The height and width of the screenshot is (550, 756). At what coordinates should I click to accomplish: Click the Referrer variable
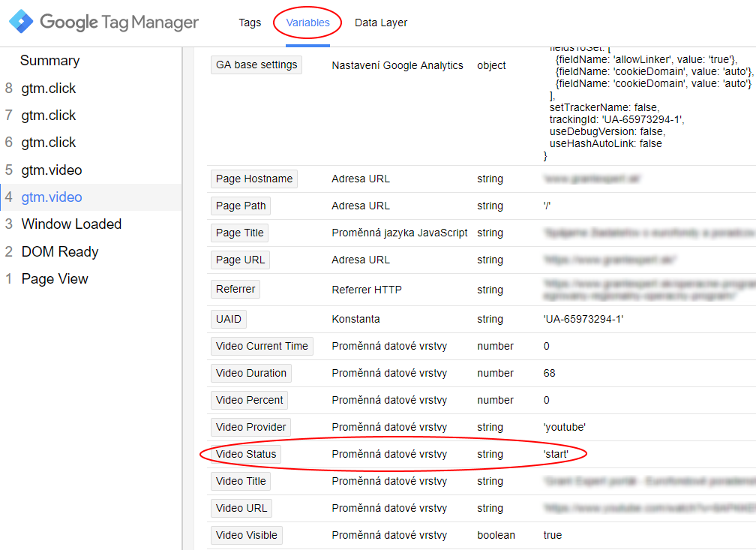(x=235, y=289)
